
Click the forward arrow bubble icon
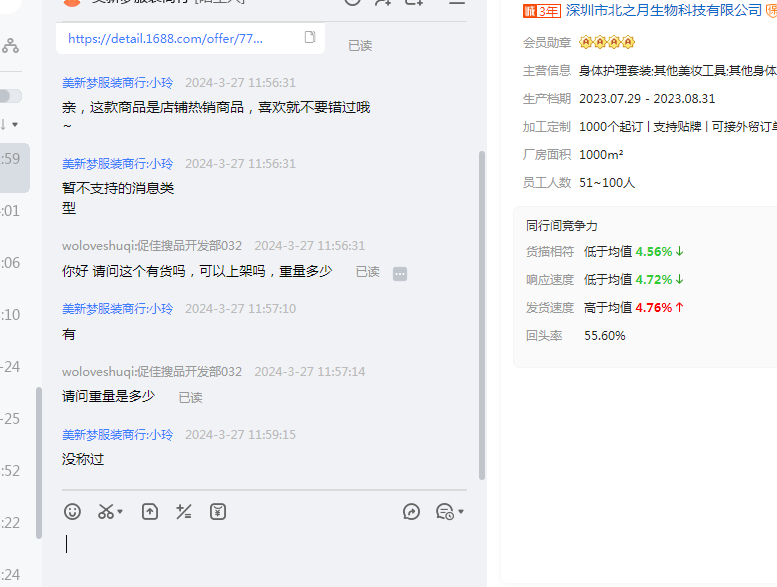[411, 511]
